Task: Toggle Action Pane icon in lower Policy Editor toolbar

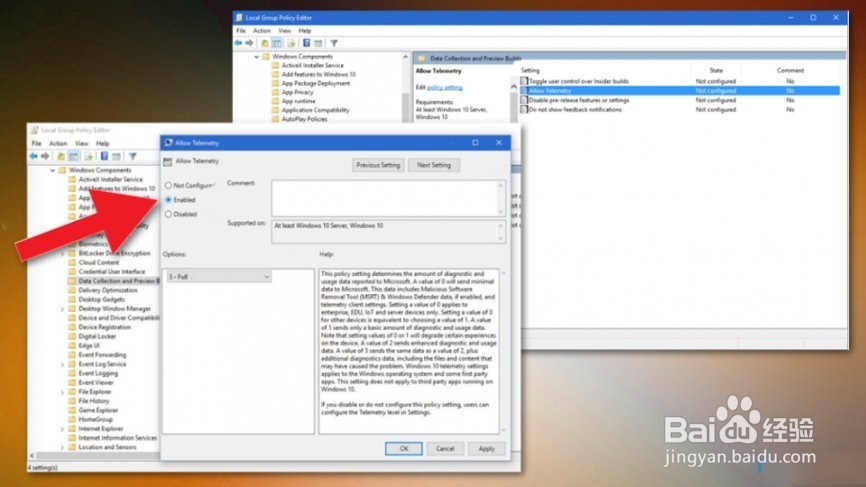Action: pos(116,156)
